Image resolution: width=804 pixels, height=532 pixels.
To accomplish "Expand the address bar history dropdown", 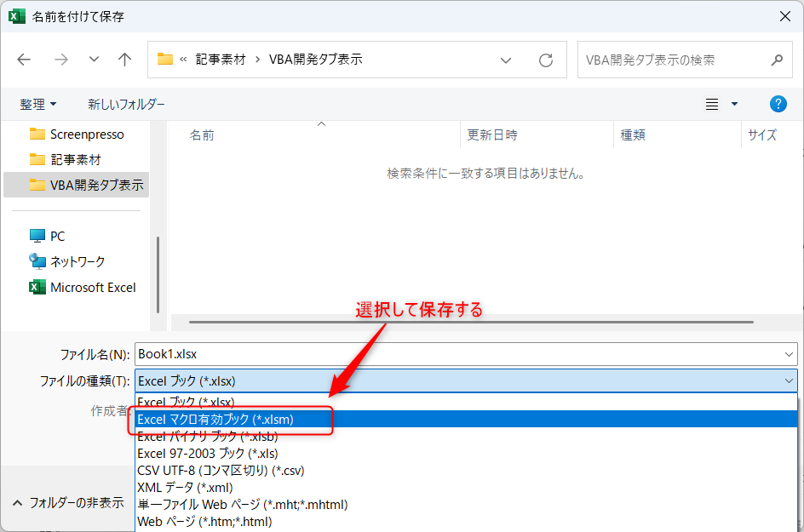I will click(506, 60).
